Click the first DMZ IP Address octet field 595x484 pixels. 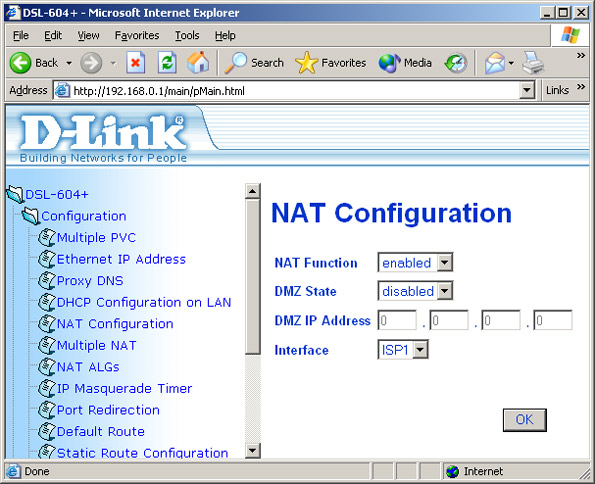click(397, 320)
